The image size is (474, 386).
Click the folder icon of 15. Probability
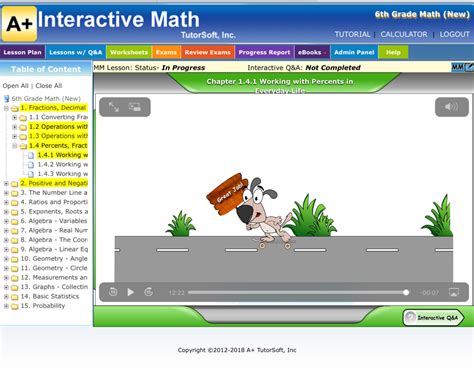[14, 306]
